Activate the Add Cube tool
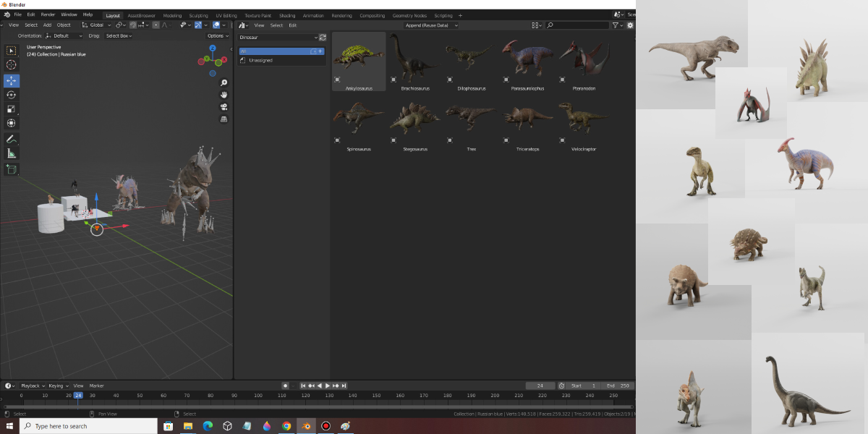The width and height of the screenshot is (868, 434). [11, 170]
